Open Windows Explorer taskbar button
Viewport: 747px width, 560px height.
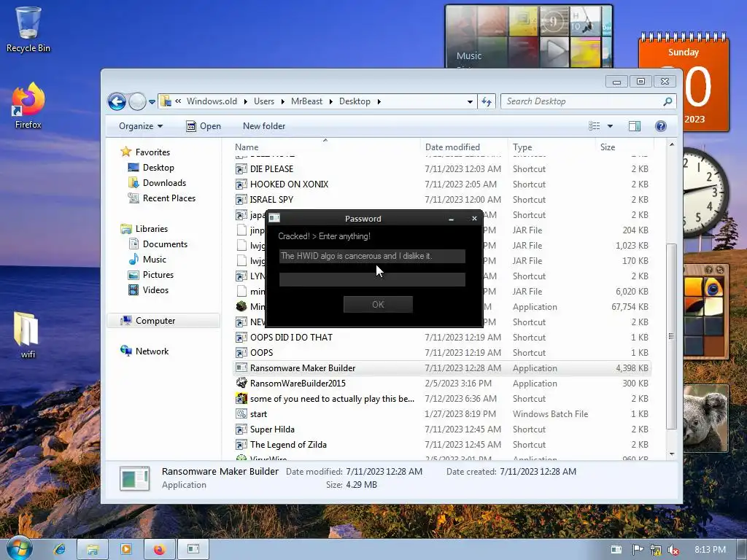pyautogui.click(x=93, y=549)
